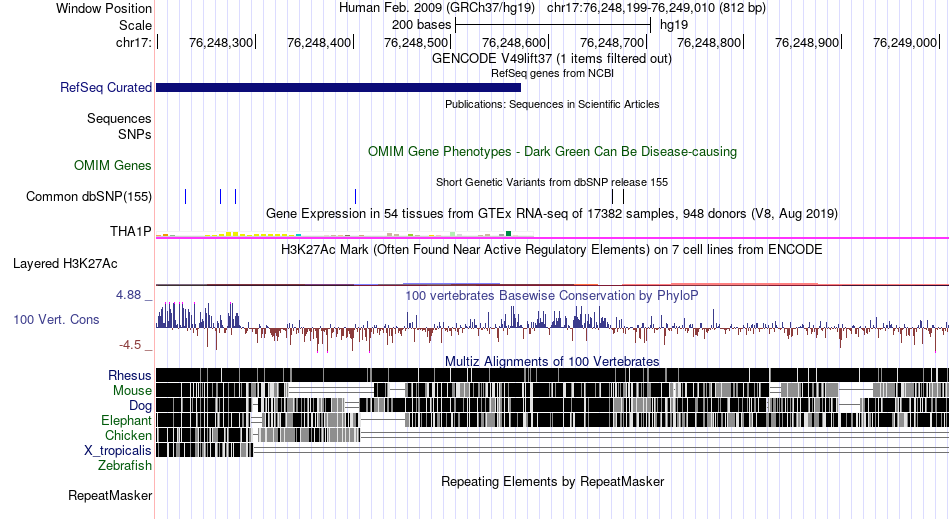Image resolution: width=950 pixels, height=519 pixels.
Task: Open the OMIM Genes track label
Action: point(113,165)
